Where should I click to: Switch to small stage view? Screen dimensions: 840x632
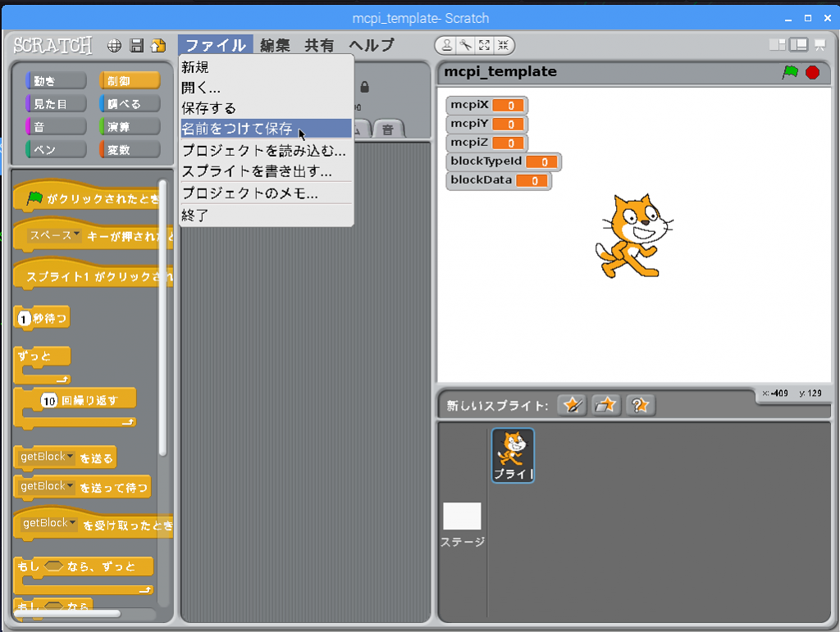778,45
